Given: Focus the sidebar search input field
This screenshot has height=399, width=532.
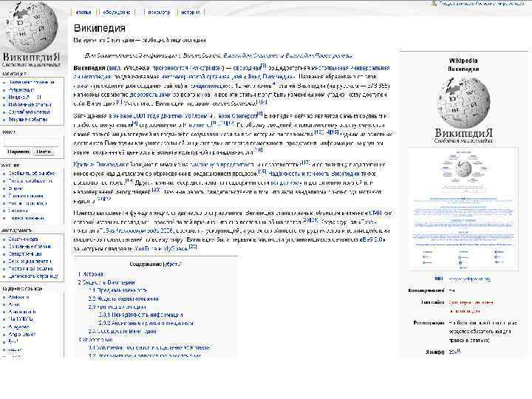Looking at the screenshot, I should [31, 142].
